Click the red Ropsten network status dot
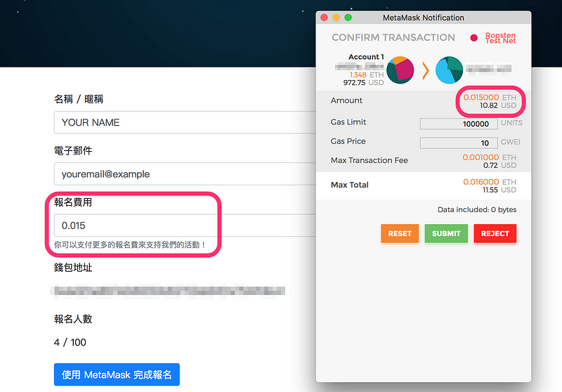This screenshot has height=392, width=562. coord(473,38)
